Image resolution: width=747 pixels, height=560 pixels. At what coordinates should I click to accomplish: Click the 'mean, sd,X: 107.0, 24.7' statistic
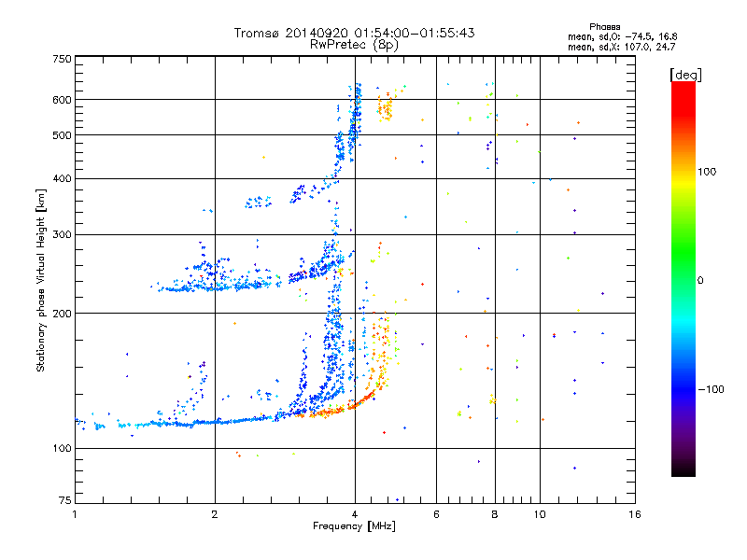(x=621, y=47)
